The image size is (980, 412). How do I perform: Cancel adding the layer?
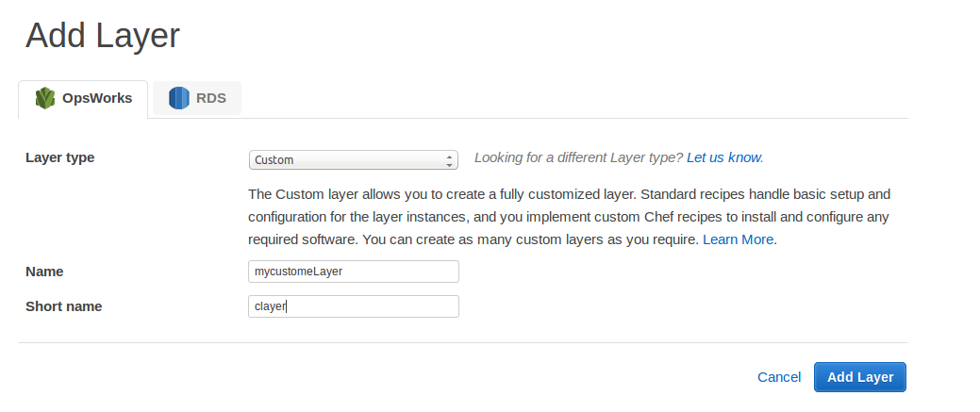point(779,377)
